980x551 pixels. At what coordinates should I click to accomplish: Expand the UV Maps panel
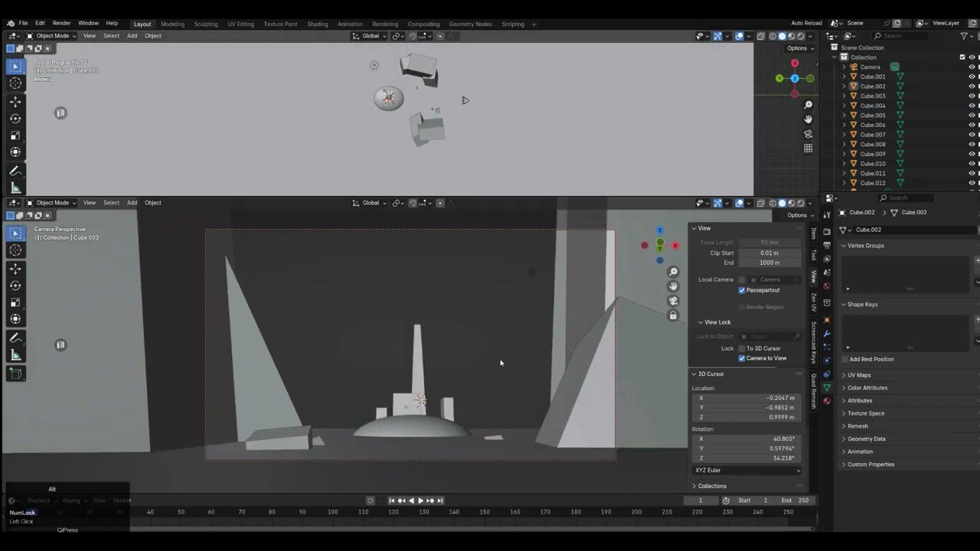coord(859,375)
